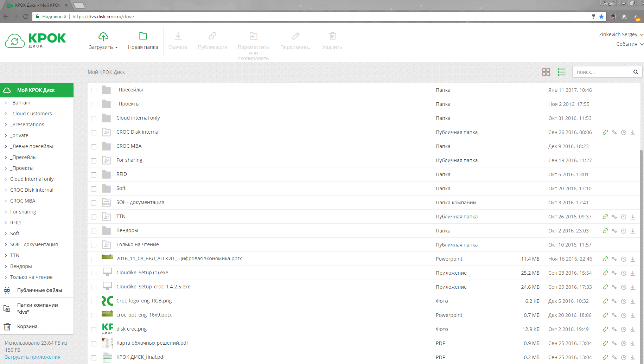Switch to list view icon
The width and height of the screenshot is (644, 364).
[x=561, y=72]
